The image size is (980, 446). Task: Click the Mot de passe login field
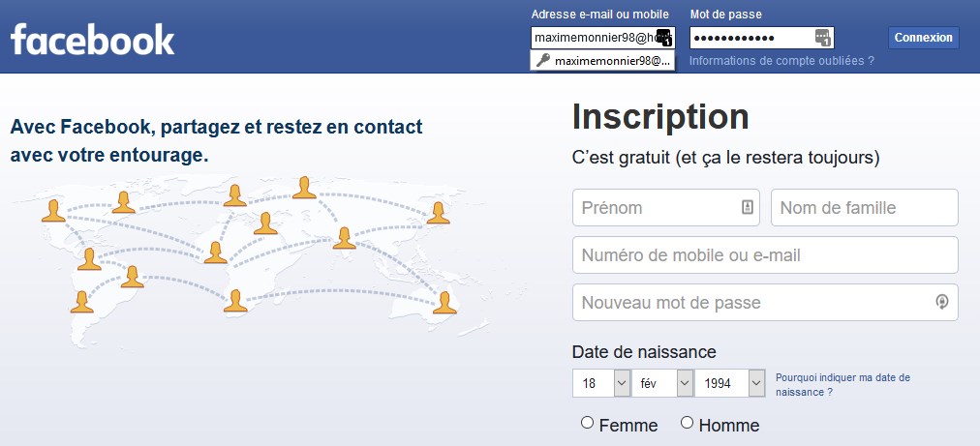pyautogui.click(x=762, y=38)
